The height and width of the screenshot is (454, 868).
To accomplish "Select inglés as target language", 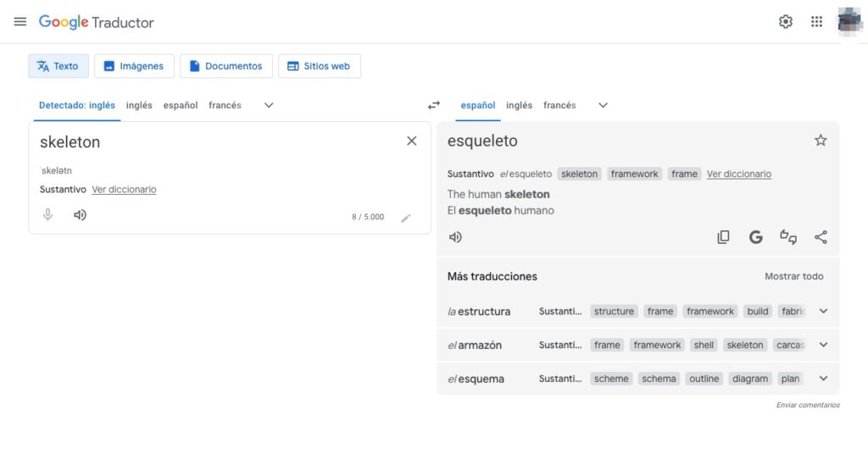I will pos(520,105).
